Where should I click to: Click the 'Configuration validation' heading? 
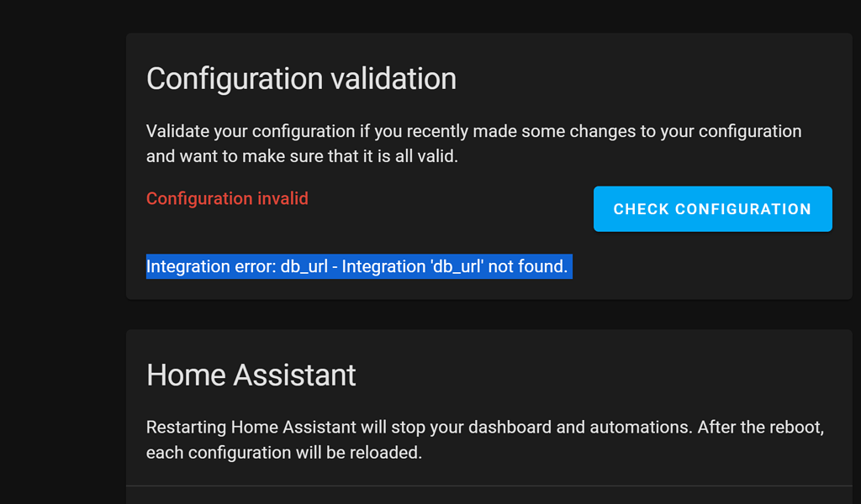301,78
